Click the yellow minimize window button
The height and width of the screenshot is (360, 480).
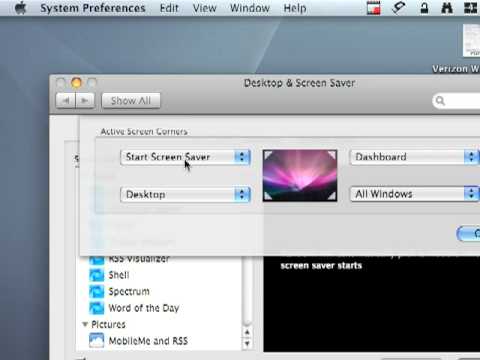click(76, 83)
